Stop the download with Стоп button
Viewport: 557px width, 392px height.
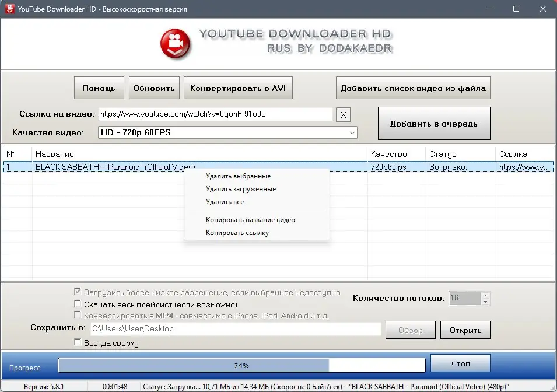[460, 363]
